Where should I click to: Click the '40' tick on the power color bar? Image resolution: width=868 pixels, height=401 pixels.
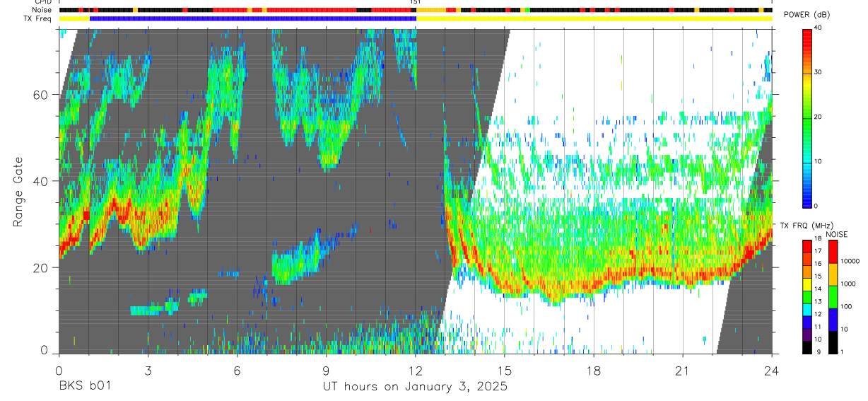(818, 28)
